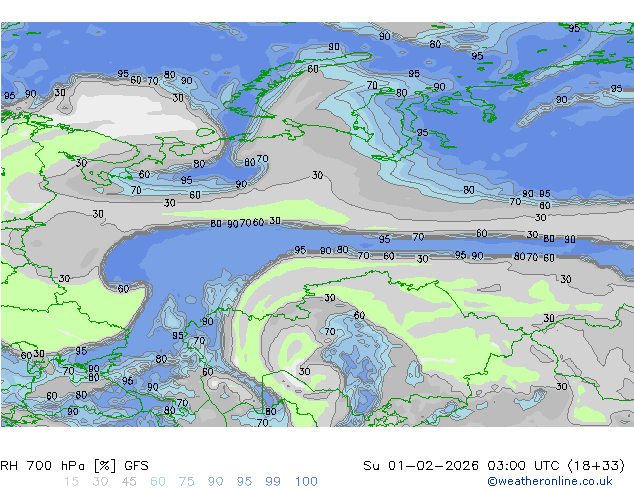
Task: Open the weatheronline.co.uk credit link
Action: point(550,481)
